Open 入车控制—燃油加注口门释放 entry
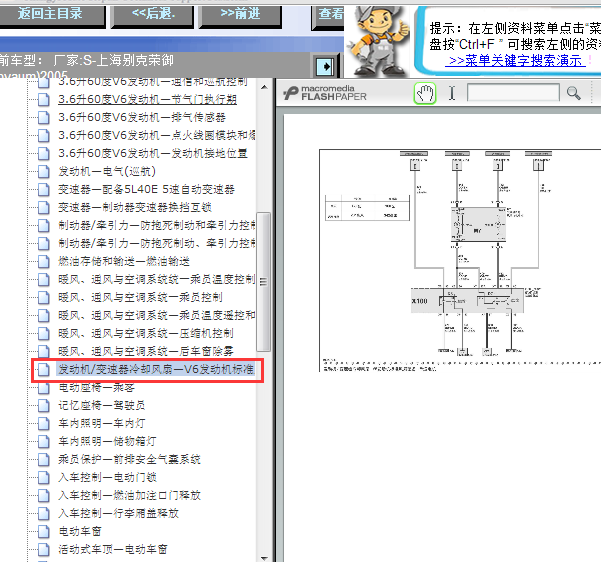 (130, 496)
